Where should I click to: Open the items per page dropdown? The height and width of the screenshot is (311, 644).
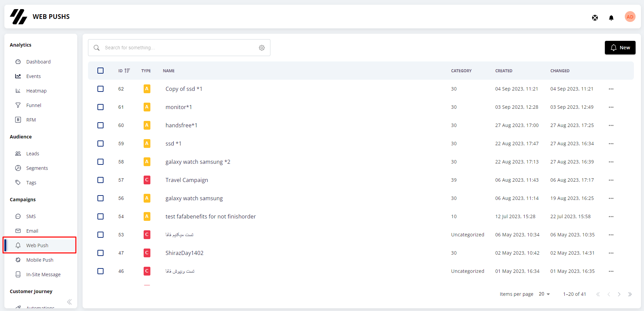coord(544,294)
